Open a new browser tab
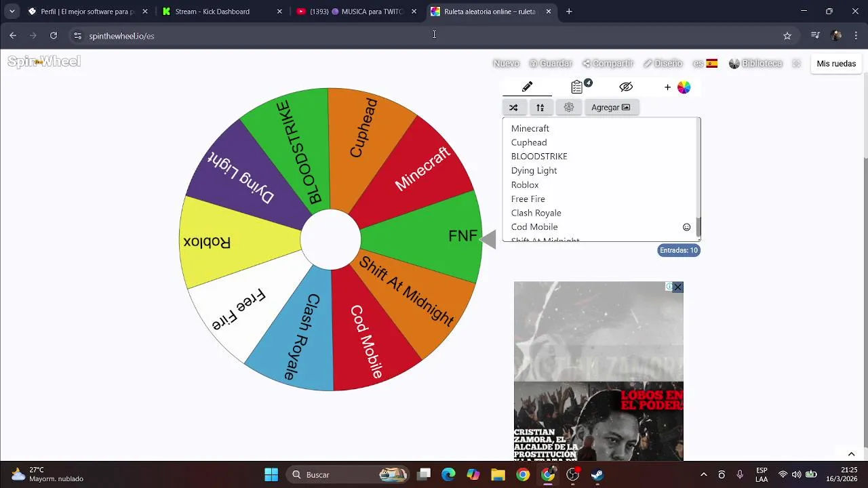The width and height of the screenshot is (868, 488). point(569,12)
